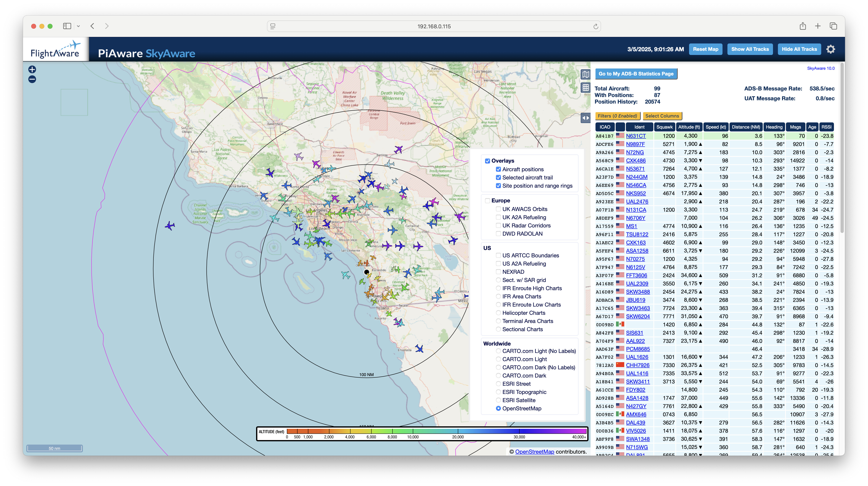Zoom out the map with minus icon
The height and width of the screenshot is (486, 868).
(32, 80)
